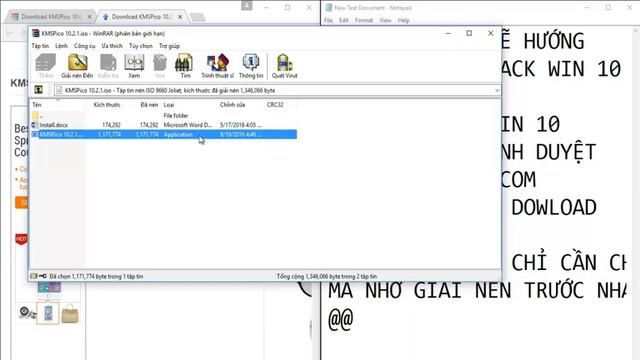The height and width of the screenshot is (360, 640).
Task: Open the Lệnh menu
Action: point(61,46)
